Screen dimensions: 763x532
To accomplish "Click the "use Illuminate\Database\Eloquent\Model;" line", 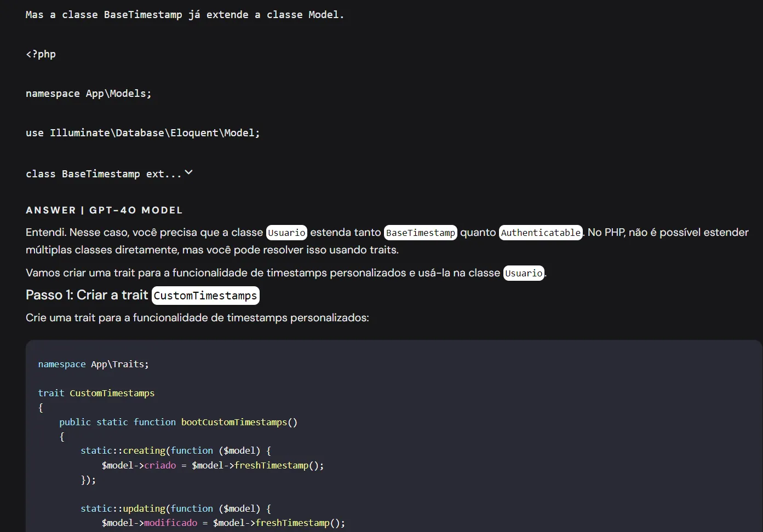I will pos(142,133).
